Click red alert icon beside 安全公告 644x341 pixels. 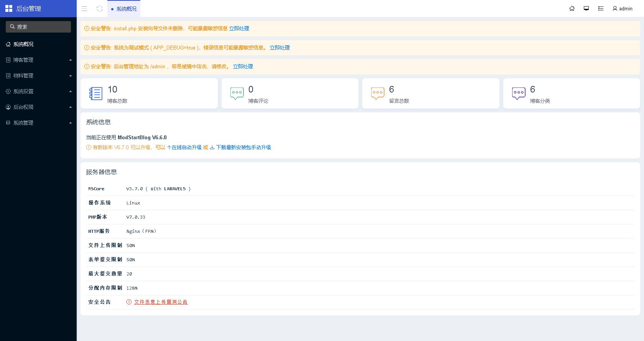coord(129,302)
